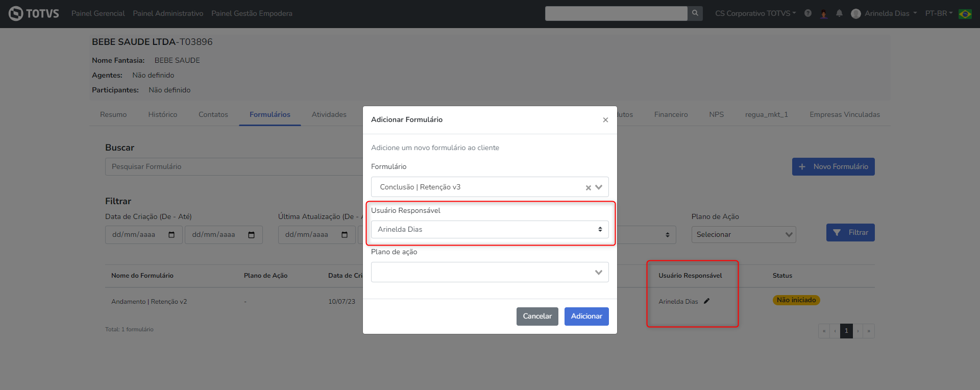Click the Novo Formulário button
The width and height of the screenshot is (980, 390).
[833, 167]
